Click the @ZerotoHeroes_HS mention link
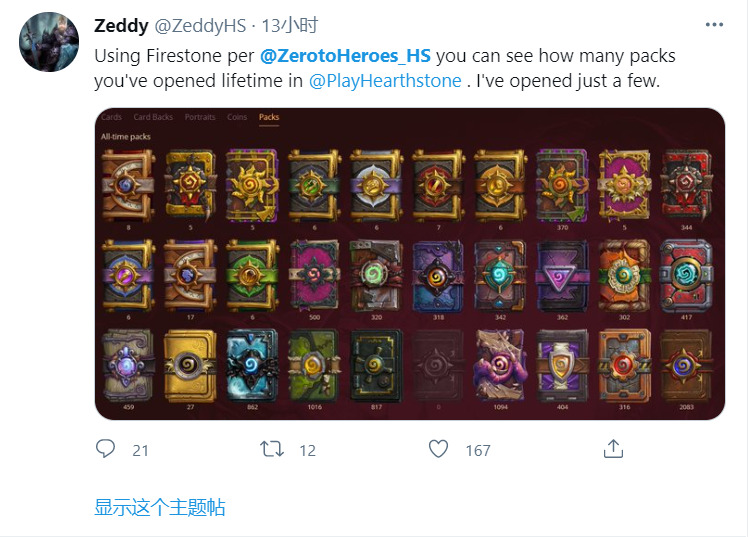Screen dimensions: 750x537 pos(345,56)
